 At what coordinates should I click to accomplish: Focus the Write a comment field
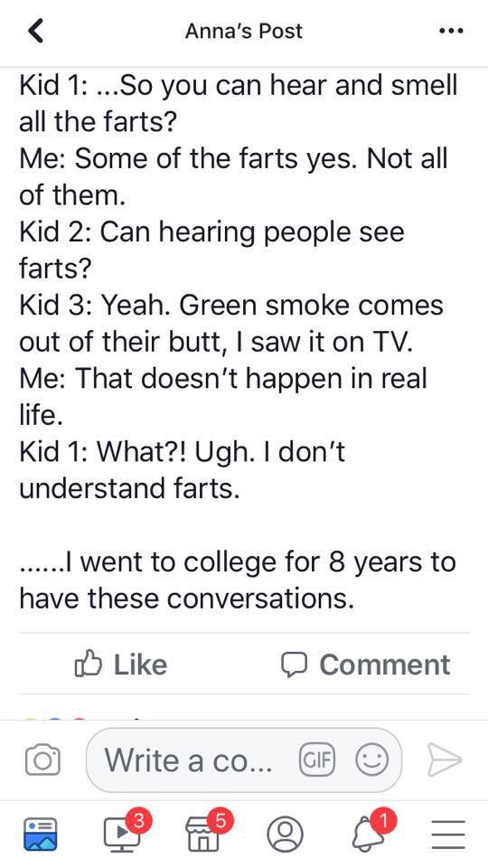click(244, 759)
